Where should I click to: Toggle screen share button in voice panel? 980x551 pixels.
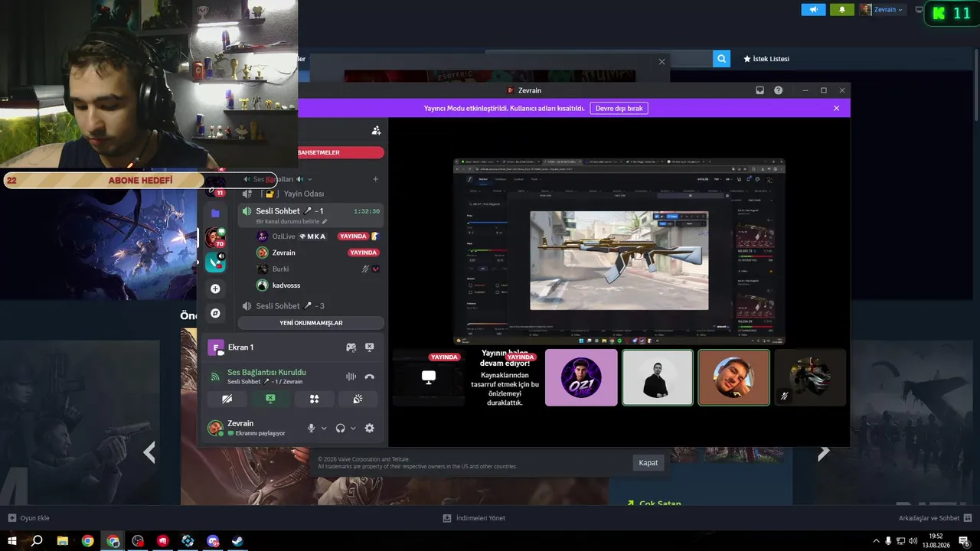(270, 399)
